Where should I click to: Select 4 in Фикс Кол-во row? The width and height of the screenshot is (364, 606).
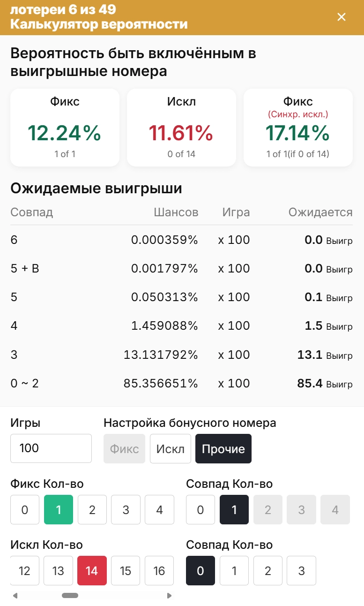(159, 509)
